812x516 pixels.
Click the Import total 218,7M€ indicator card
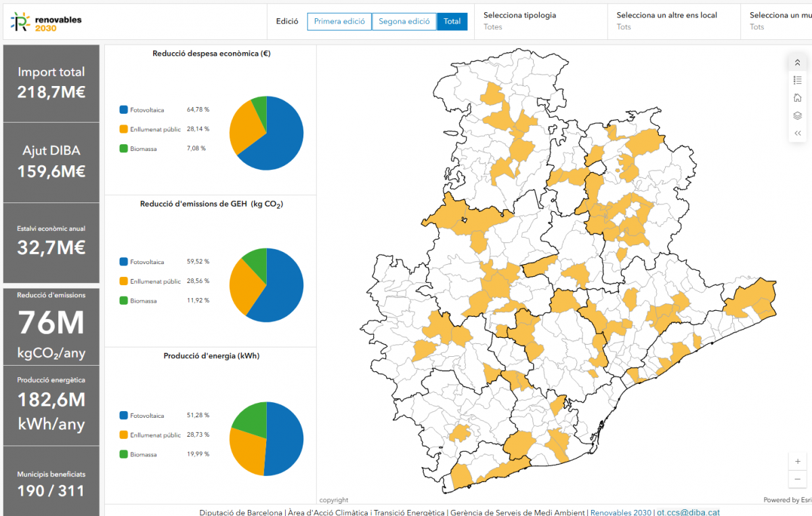(51, 83)
